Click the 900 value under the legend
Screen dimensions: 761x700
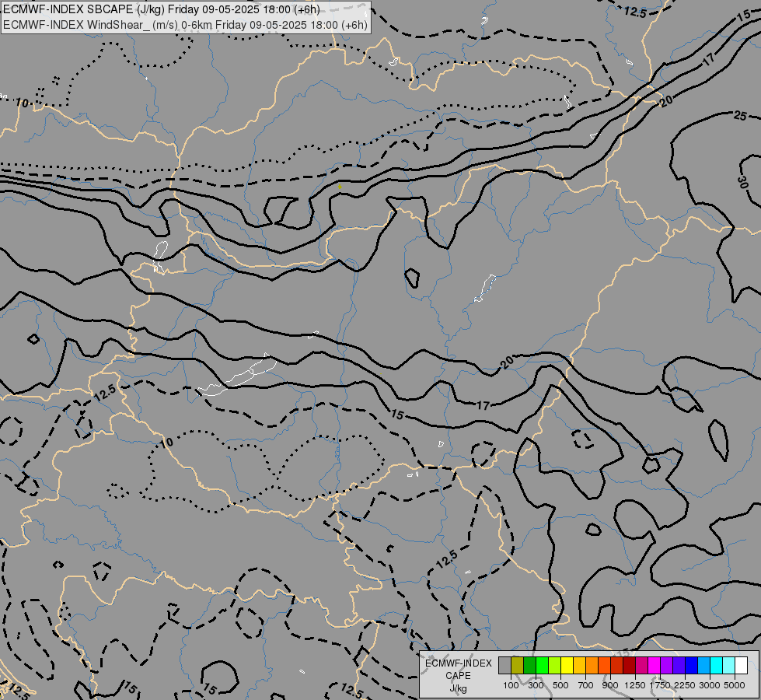click(610, 685)
